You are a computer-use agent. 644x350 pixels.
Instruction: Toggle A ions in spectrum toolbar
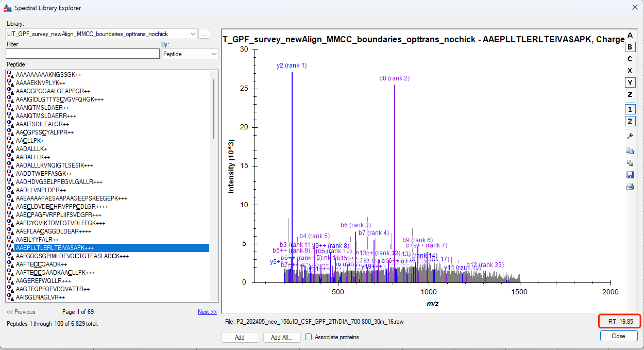click(630, 35)
